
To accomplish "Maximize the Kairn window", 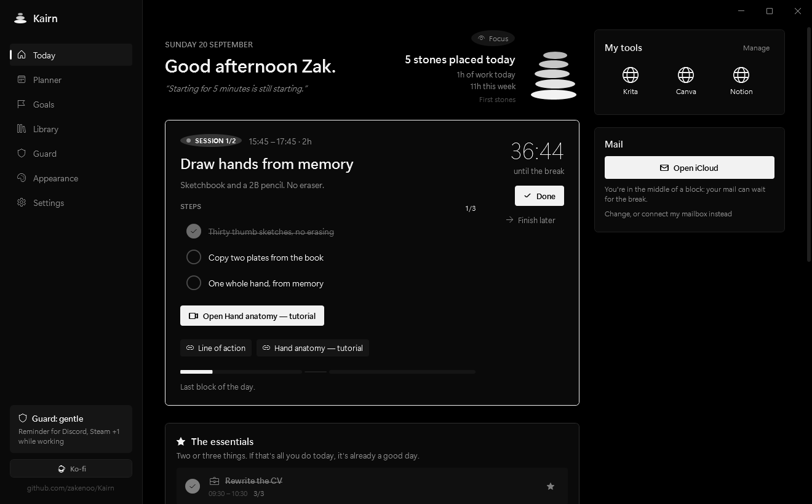I will coord(770,11).
